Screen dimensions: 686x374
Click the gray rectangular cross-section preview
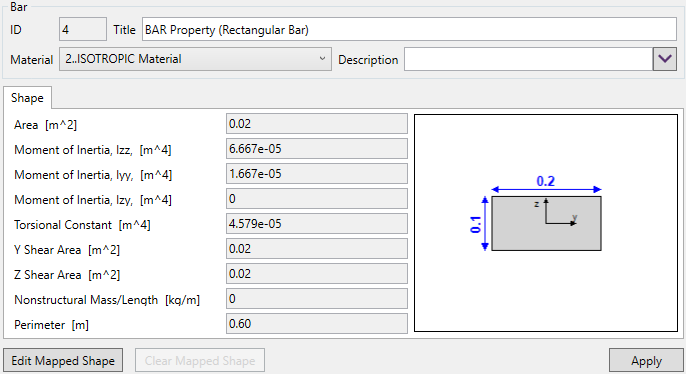(x=546, y=224)
